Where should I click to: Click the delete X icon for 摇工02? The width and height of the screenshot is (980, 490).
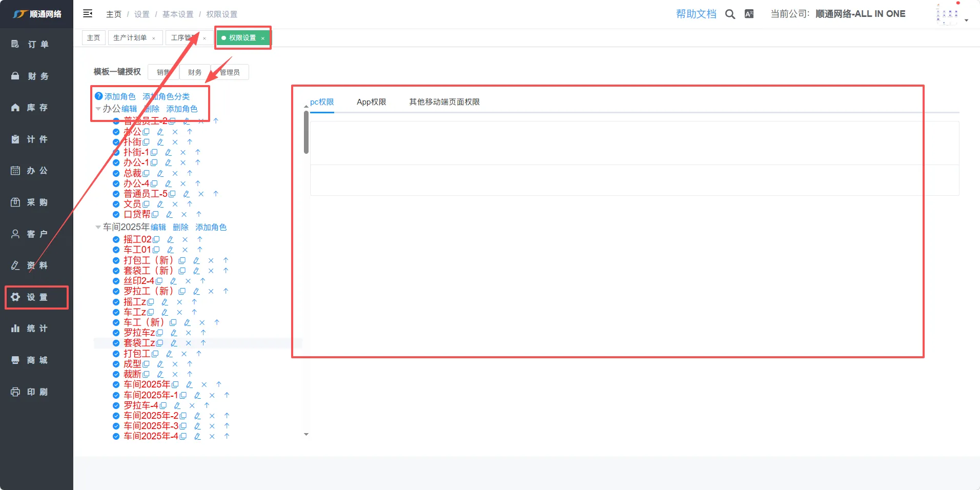click(x=185, y=239)
